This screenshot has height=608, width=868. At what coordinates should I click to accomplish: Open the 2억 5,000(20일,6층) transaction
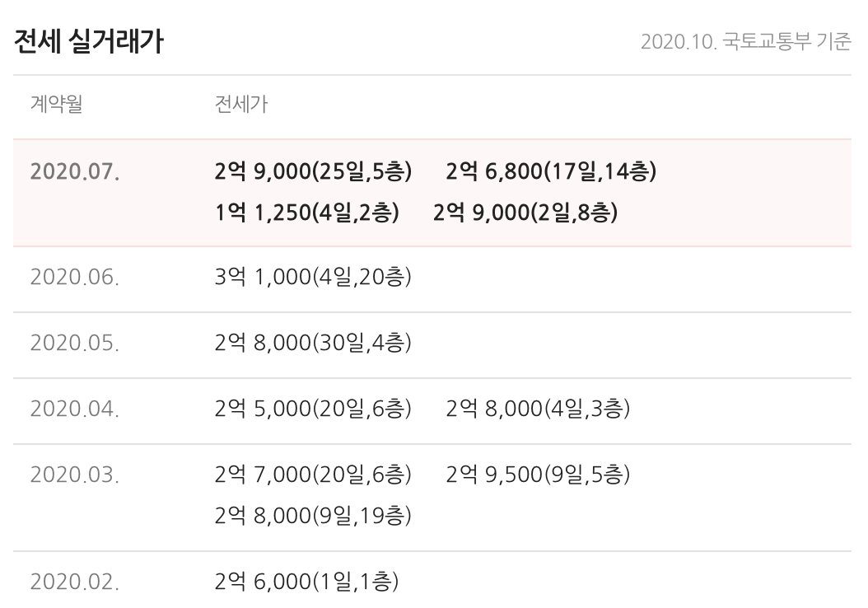[x=312, y=409]
